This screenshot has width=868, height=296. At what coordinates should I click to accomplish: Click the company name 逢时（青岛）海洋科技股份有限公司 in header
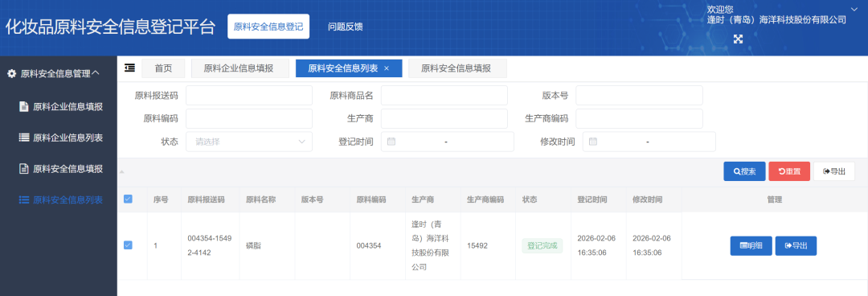click(776, 19)
